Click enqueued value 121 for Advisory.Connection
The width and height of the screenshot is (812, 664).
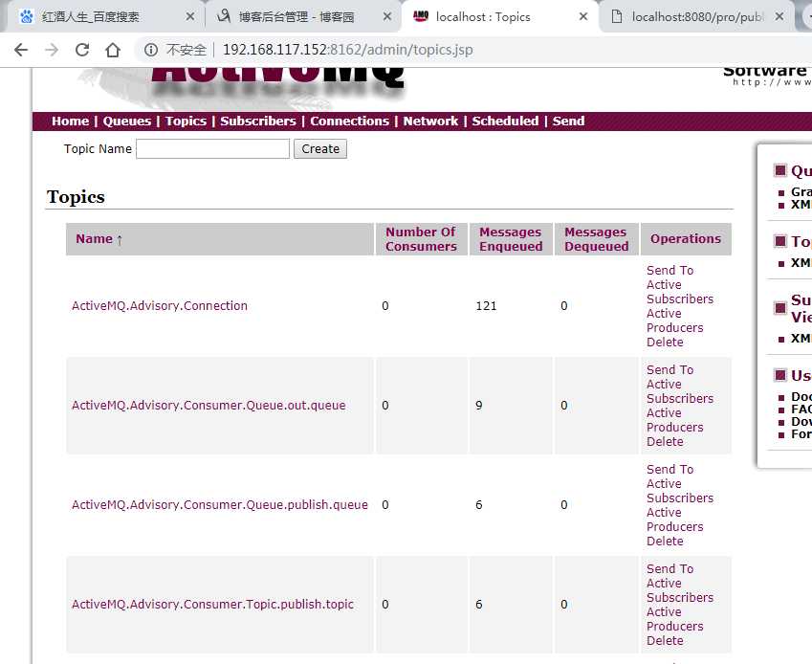click(x=486, y=306)
